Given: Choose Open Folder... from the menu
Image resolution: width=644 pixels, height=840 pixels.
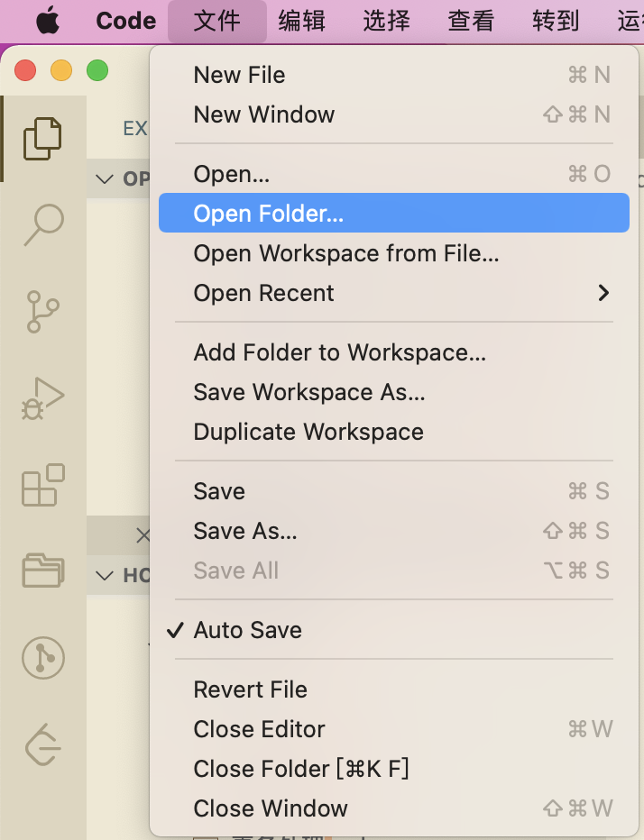Looking at the screenshot, I should [268, 214].
